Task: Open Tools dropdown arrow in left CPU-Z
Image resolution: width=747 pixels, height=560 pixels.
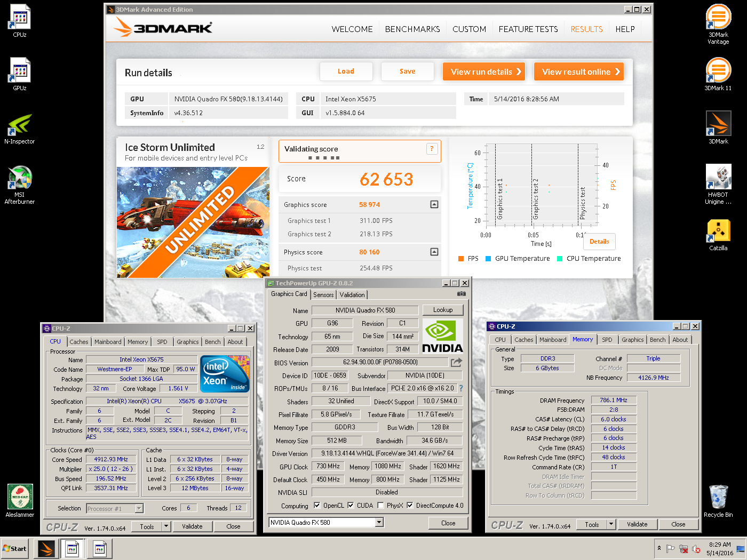Action: tap(166, 526)
